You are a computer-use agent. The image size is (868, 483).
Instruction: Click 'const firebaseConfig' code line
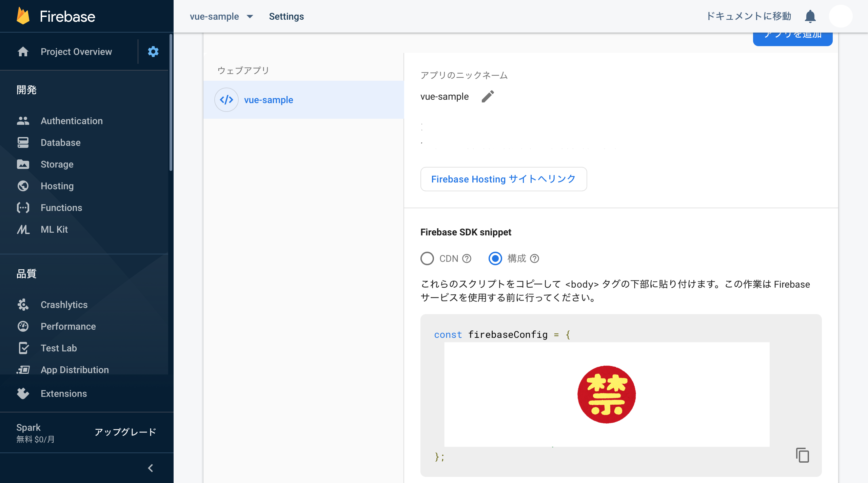point(502,334)
